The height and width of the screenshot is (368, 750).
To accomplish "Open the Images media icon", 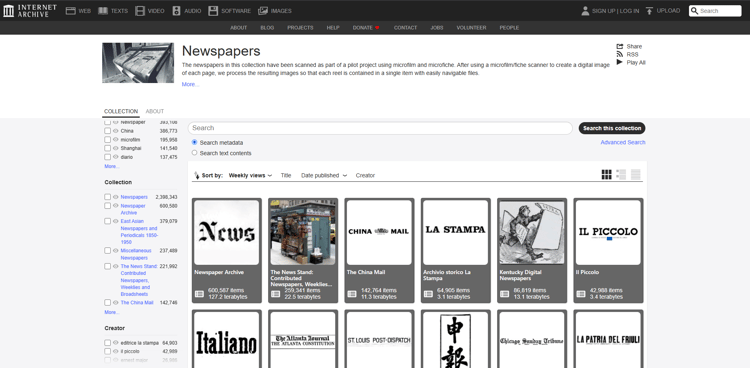I will coord(263,11).
